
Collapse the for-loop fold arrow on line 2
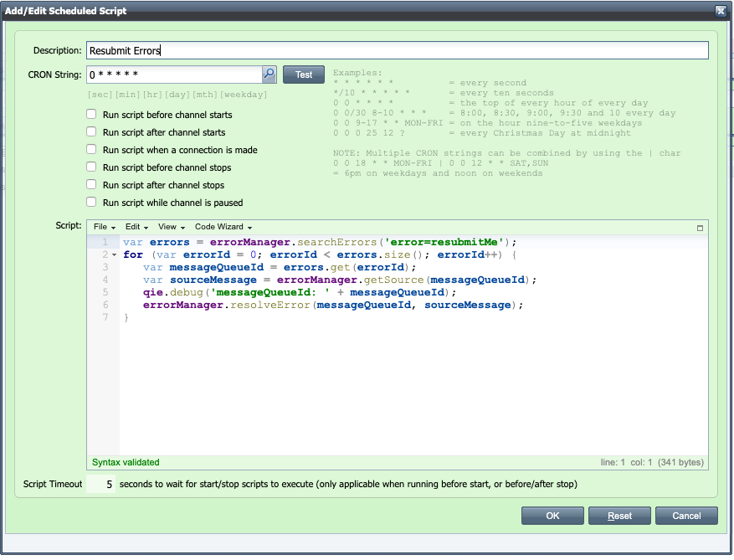tap(114, 254)
